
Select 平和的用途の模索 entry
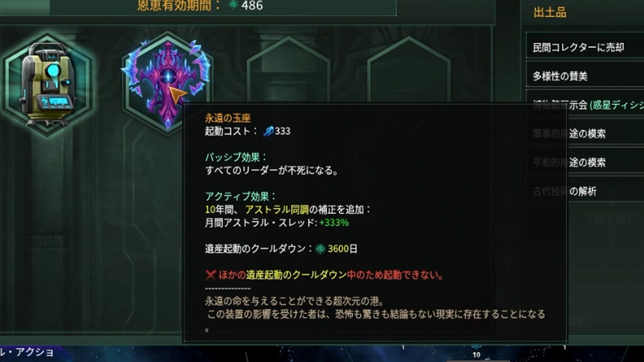click(x=585, y=162)
